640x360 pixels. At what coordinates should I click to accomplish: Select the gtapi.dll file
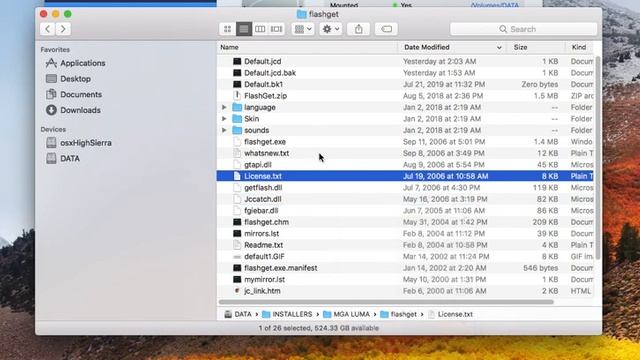click(258, 164)
